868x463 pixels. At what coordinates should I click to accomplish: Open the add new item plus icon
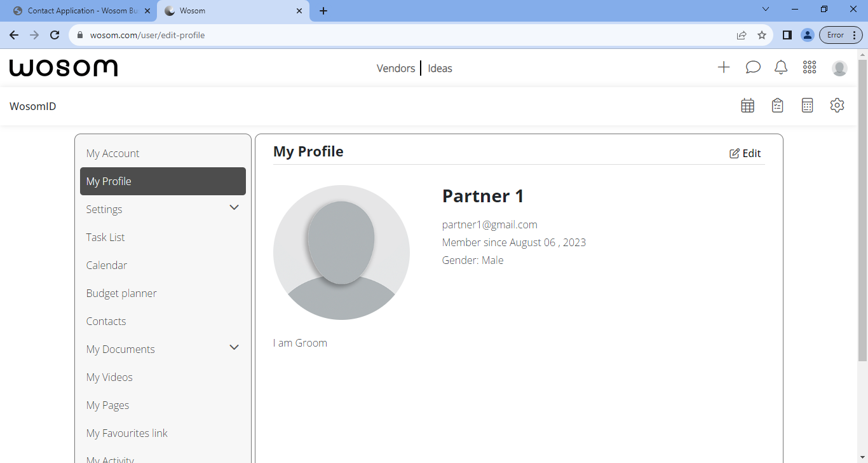(x=724, y=67)
